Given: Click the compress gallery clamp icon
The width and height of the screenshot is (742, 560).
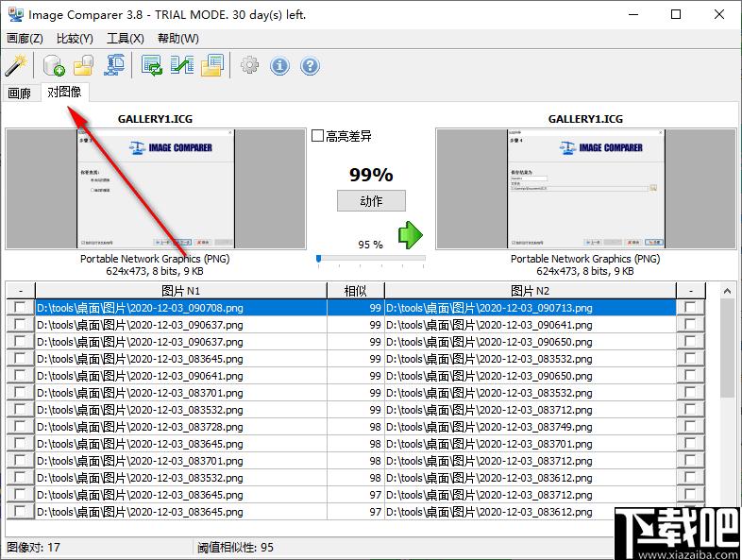Looking at the screenshot, I should pyautogui.click(x=114, y=65).
